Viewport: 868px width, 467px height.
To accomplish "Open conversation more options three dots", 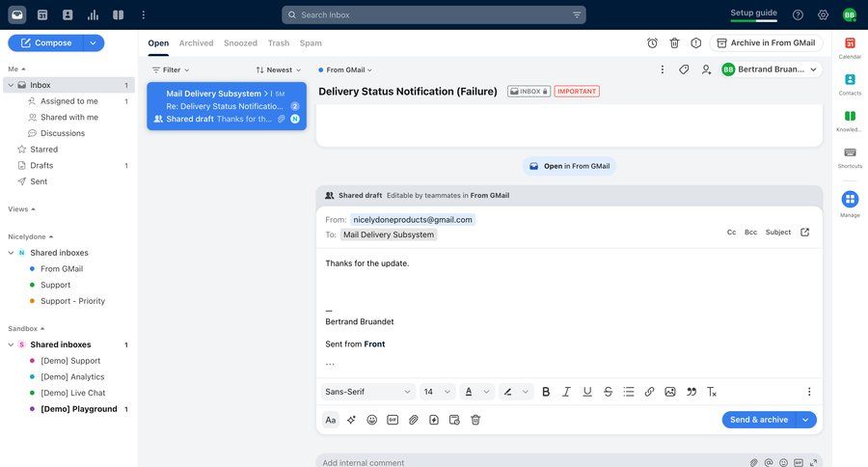I will pos(662,69).
